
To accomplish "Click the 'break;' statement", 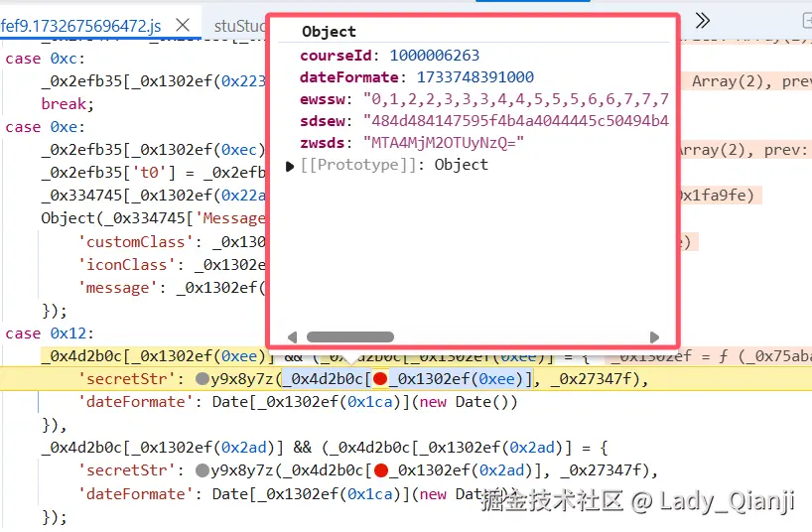I will (68, 104).
